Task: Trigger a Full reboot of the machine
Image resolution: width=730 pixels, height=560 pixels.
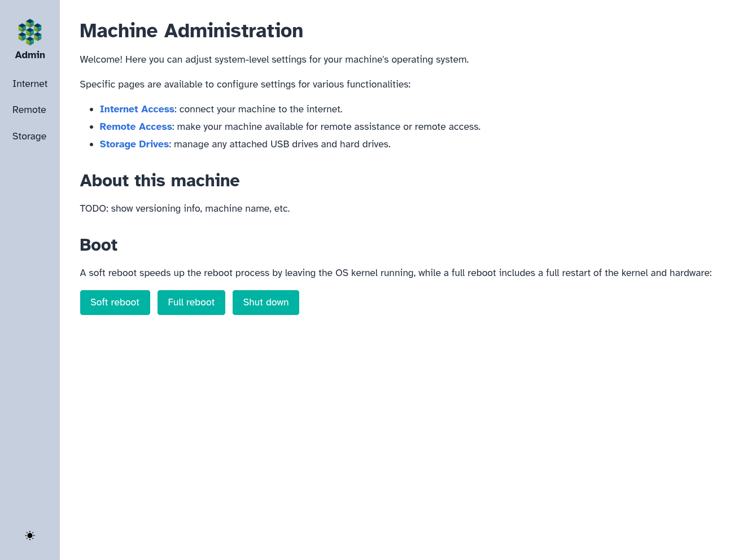Action: [x=191, y=302]
